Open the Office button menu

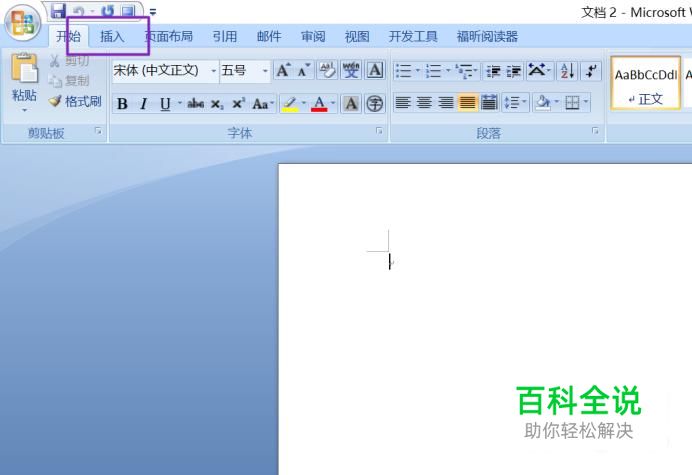[x=22, y=23]
